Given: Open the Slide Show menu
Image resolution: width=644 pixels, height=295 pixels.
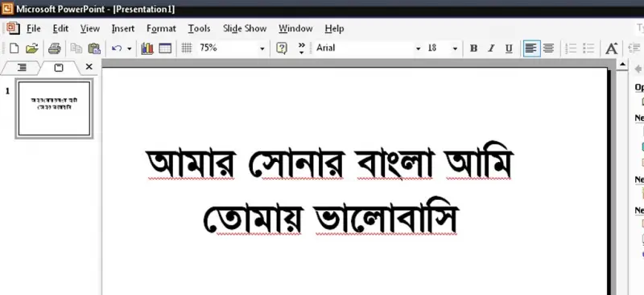Looking at the screenshot, I should (245, 28).
